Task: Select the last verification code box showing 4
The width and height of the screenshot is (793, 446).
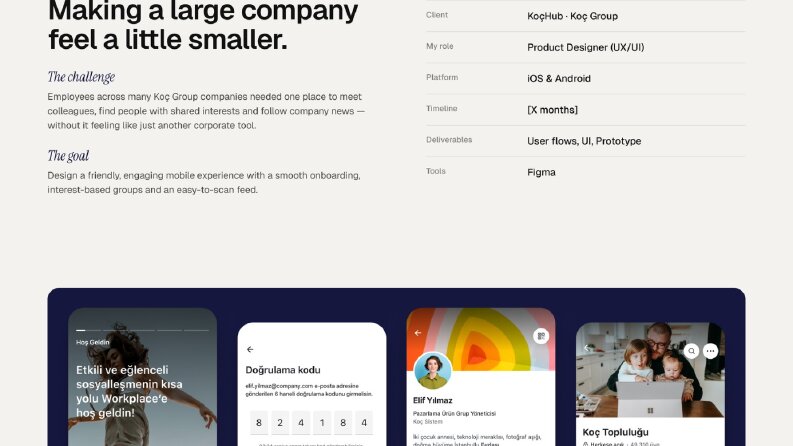Action: 364,422
